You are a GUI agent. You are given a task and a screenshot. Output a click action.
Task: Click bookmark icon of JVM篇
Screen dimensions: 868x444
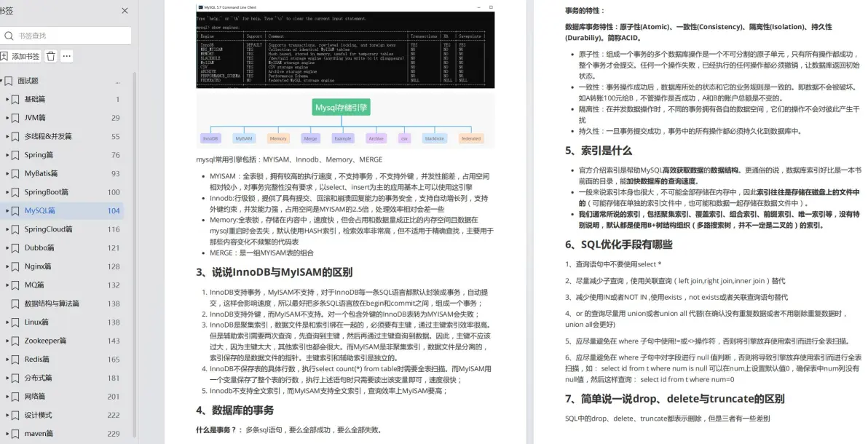[15, 118]
